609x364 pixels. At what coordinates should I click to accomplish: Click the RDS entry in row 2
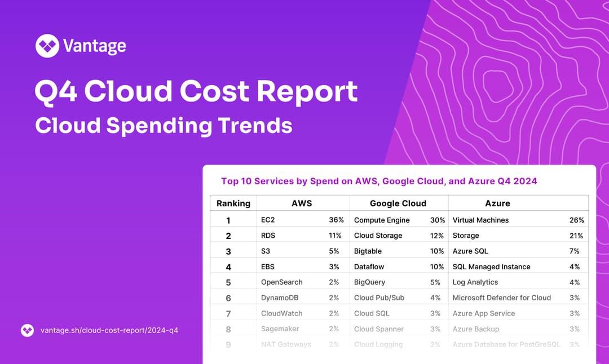[x=268, y=236]
